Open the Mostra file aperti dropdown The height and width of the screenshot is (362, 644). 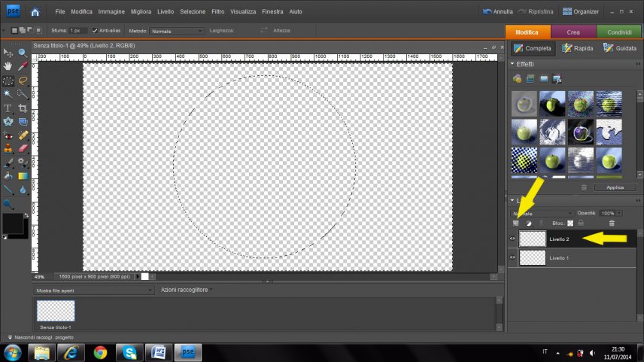tap(94, 290)
